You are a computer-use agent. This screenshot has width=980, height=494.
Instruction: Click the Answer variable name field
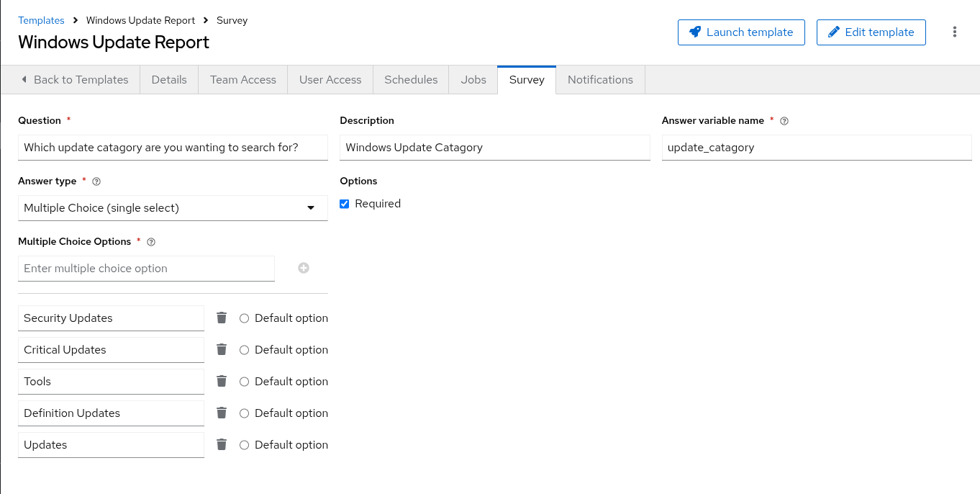pyautogui.click(x=817, y=148)
